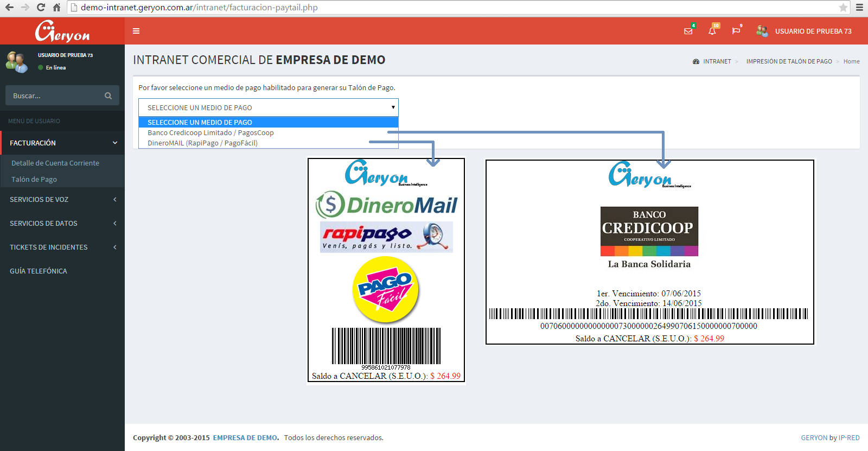The width and height of the screenshot is (868, 451).
Task: Click Home breadcrumb
Action: tap(851, 61)
